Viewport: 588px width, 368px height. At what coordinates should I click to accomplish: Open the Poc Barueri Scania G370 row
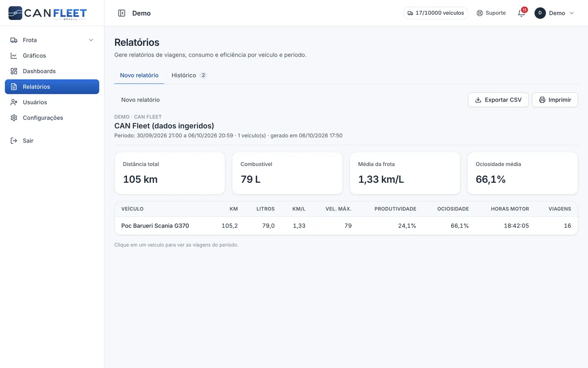346,226
